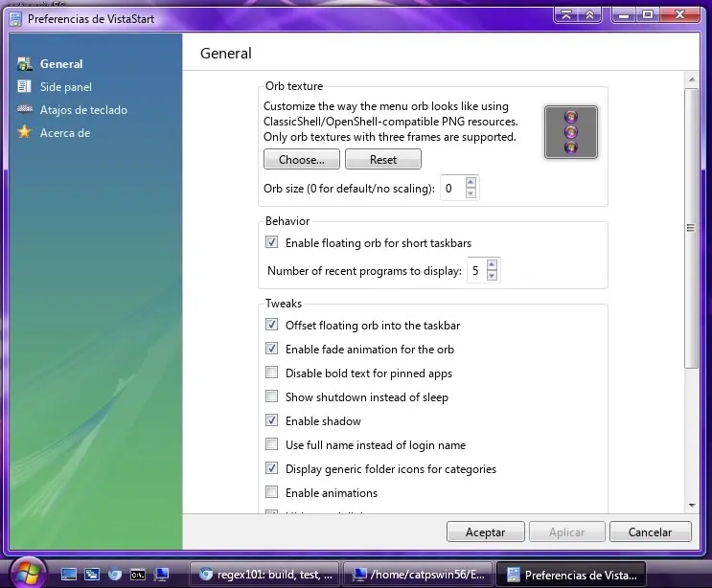Minimize the Preferencias de VistaStart window
The width and height of the screenshot is (712, 588).
pyautogui.click(x=624, y=15)
